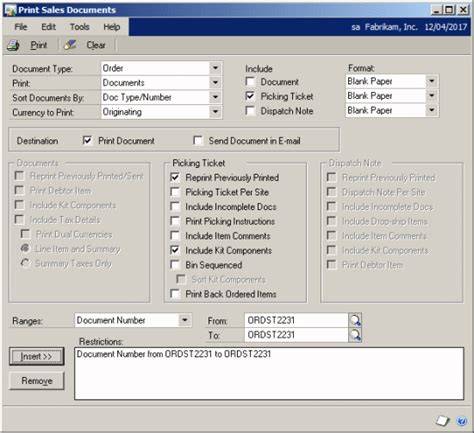Select the restriction line in Restrictions list

coord(174,354)
